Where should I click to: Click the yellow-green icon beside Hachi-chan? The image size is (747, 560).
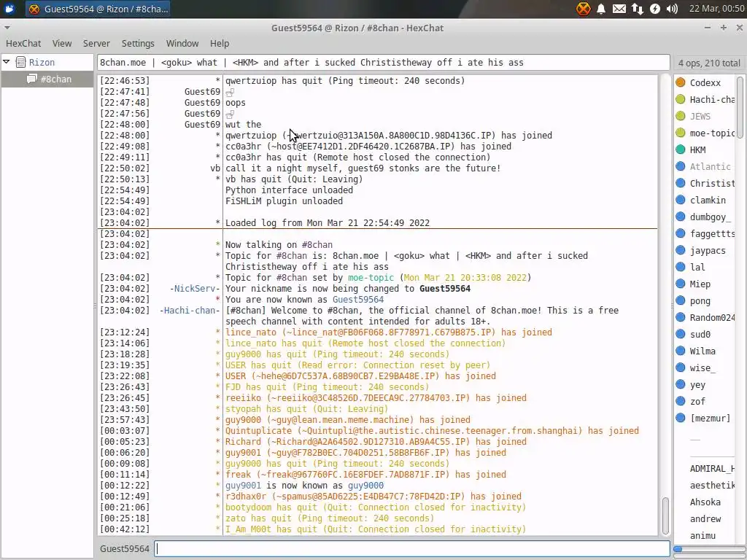681,99
